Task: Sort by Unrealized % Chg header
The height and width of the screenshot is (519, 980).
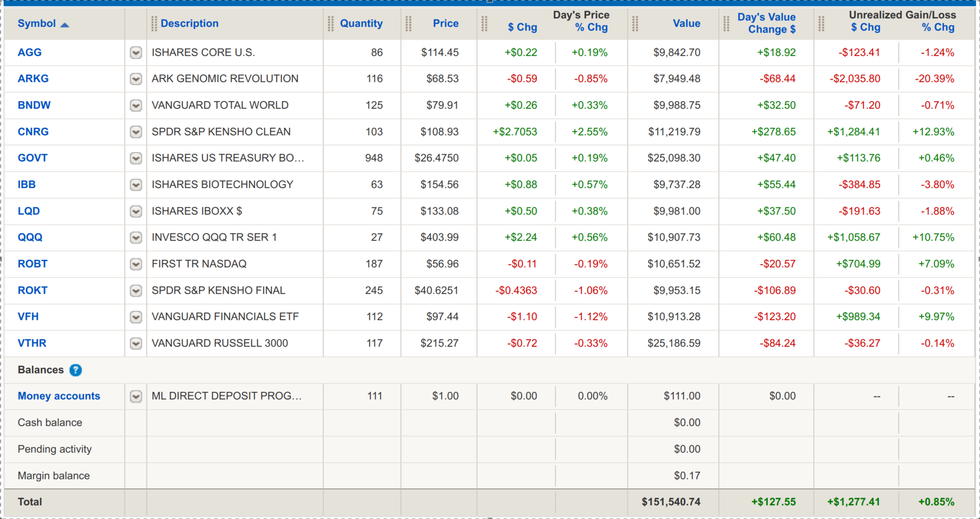Action: point(938,28)
